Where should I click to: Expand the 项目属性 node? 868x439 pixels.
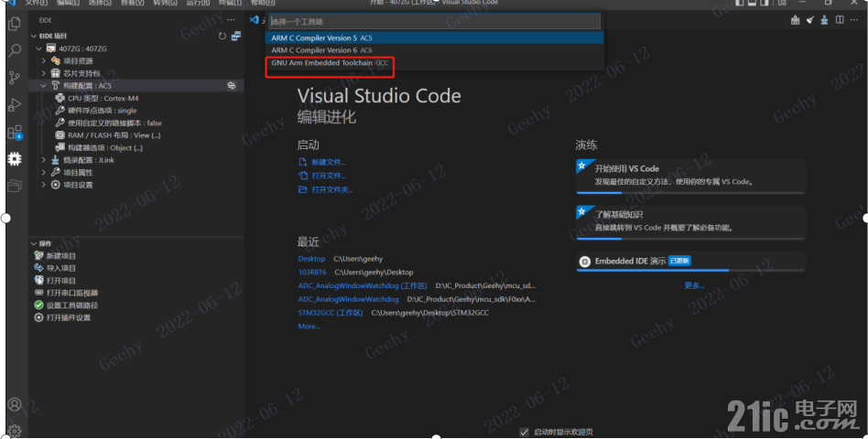[x=44, y=173]
